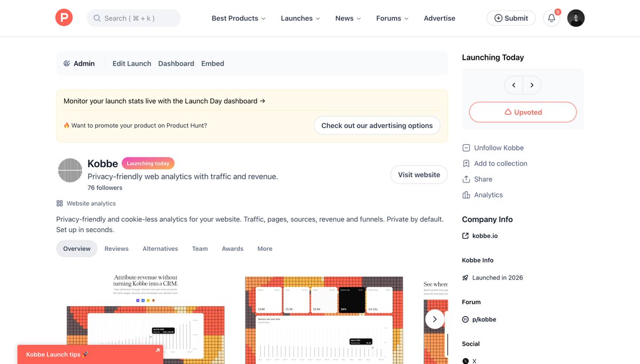Open the Launch Day dashboard link
The image size is (640, 364).
(x=164, y=101)
